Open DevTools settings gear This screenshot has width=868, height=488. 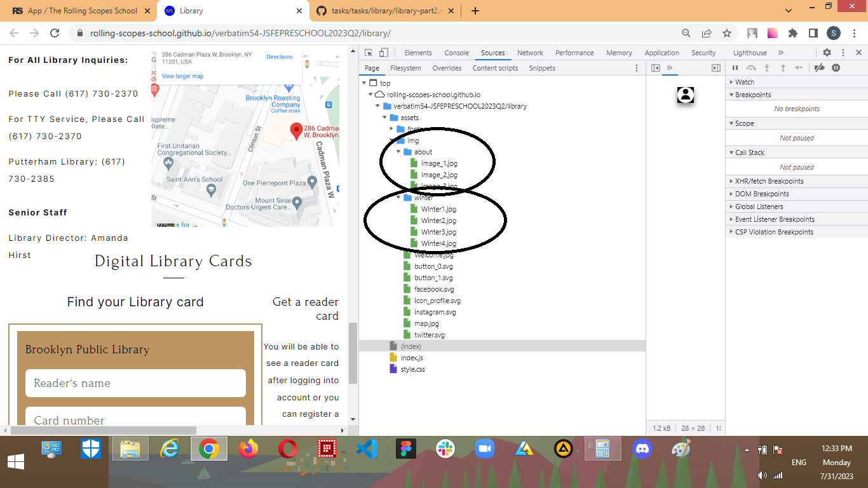tap(827, 53)
